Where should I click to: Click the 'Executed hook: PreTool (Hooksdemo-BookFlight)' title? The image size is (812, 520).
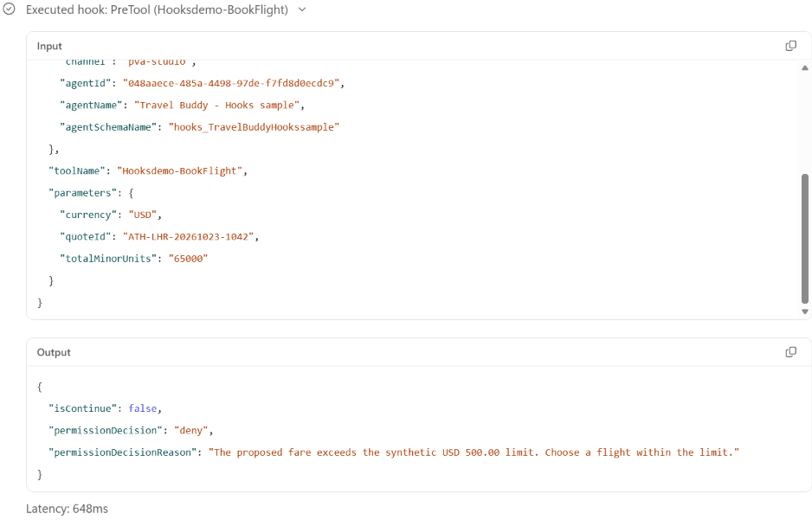click(x=157, y=10)
